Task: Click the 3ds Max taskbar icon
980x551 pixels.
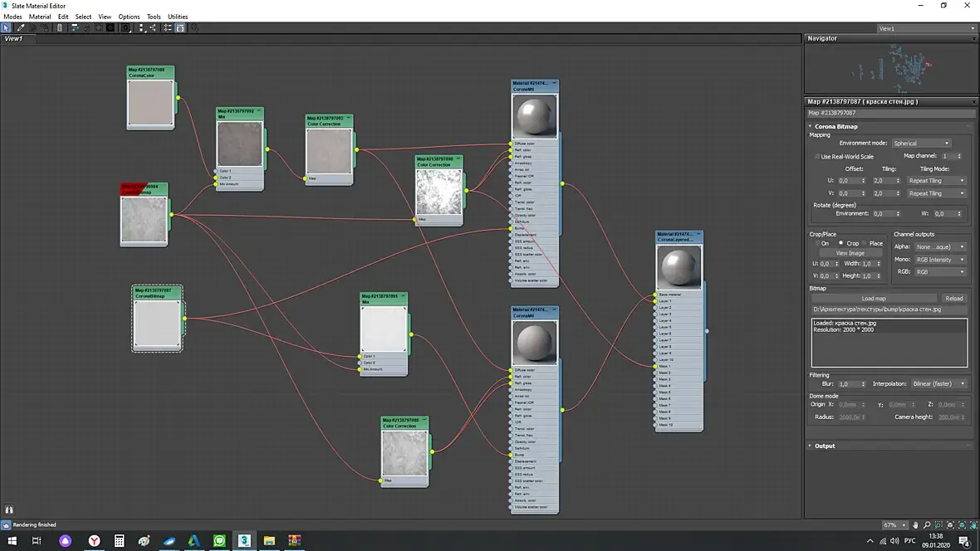Action: pos(244,540)
